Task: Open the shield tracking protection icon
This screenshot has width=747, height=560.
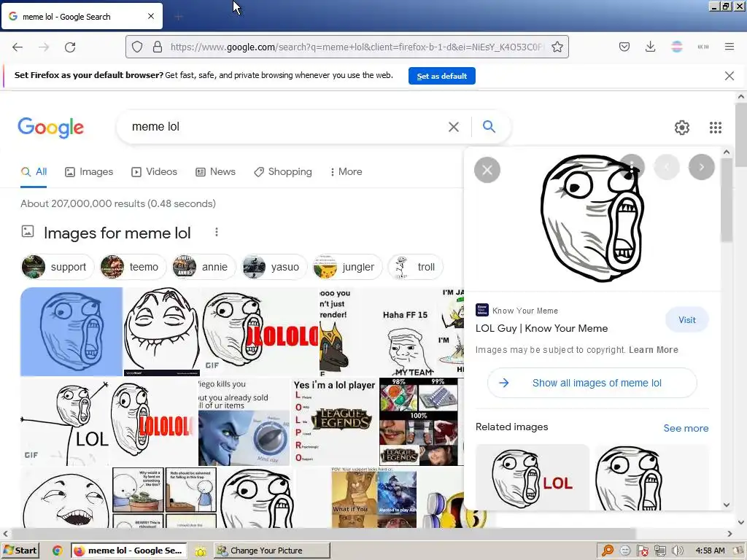Action: point(137,47)
